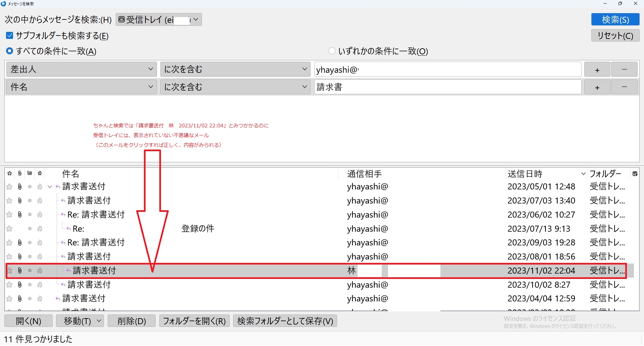Click the 請求書 subject search field
The width and height of the screenshot is (644, 346).
tap(447, 87)
